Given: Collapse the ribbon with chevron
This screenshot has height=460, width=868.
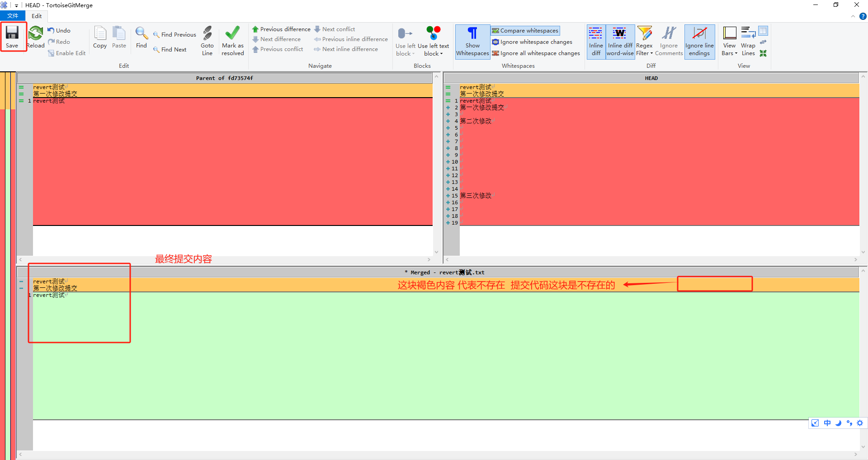Looking at the screenshot, I should click(853, 16).
